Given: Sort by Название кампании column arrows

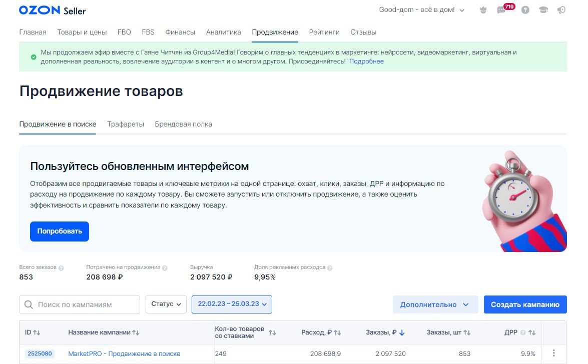Looking at the screenshot, I should click(136, 332).
